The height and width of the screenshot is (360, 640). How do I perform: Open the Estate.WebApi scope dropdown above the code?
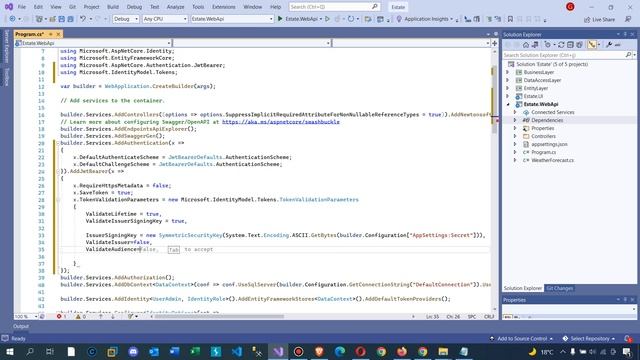93,43
